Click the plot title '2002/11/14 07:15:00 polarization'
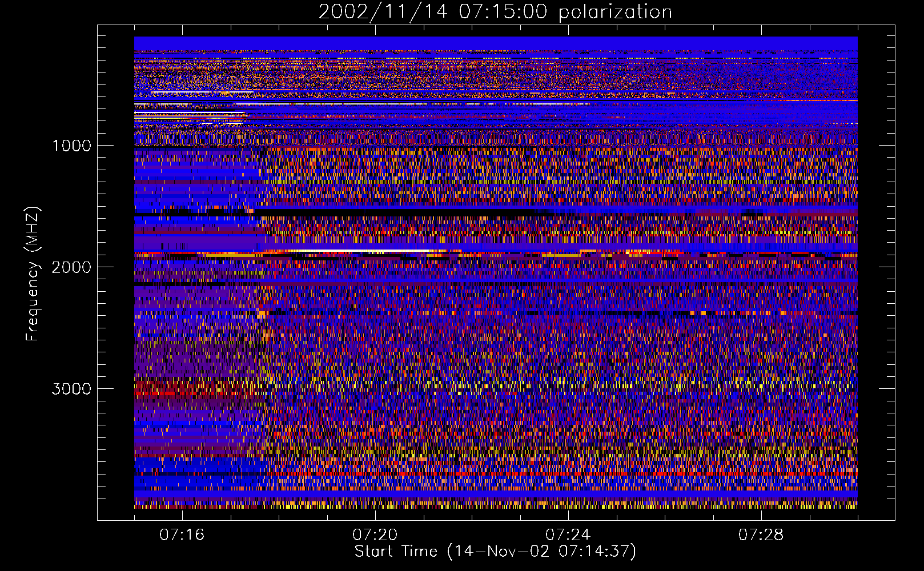This screenshot has height=571, width=924. pos(495,11)
